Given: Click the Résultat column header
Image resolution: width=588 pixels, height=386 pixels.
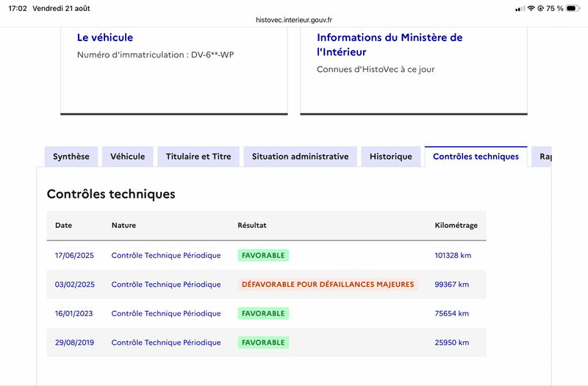Looking at the screenshot, I should pyautogui.click(x=252, y=226).
